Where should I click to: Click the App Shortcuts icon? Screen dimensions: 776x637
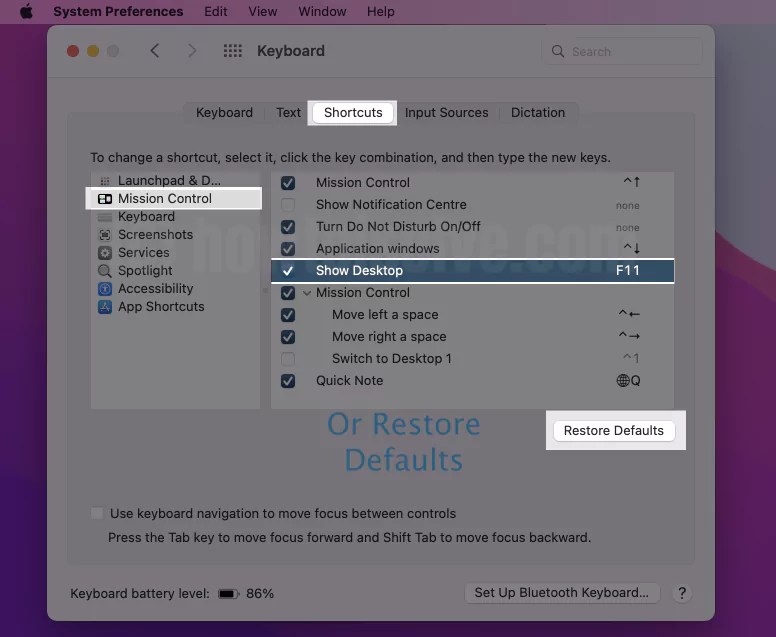(x=105, y=307)
